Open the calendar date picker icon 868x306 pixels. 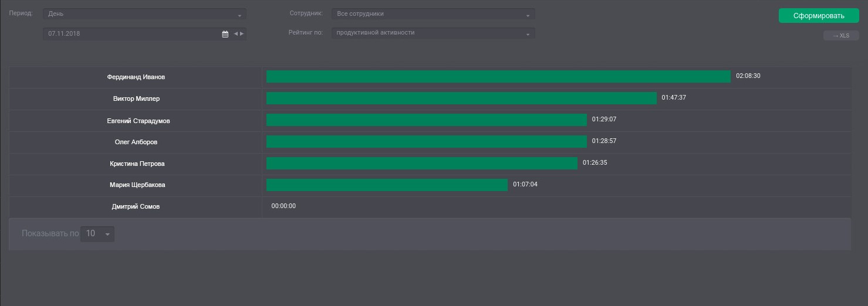point(225,34)
